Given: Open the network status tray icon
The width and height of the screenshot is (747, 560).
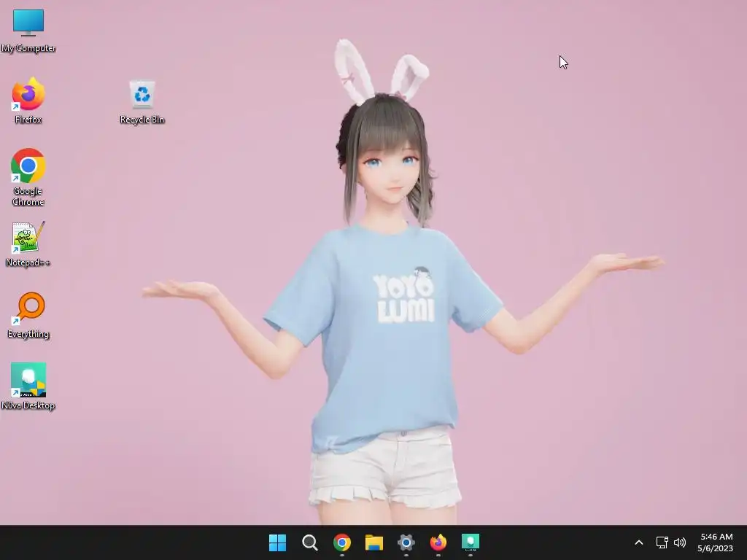Looking at the screenshot, I should tap(662, 542).
